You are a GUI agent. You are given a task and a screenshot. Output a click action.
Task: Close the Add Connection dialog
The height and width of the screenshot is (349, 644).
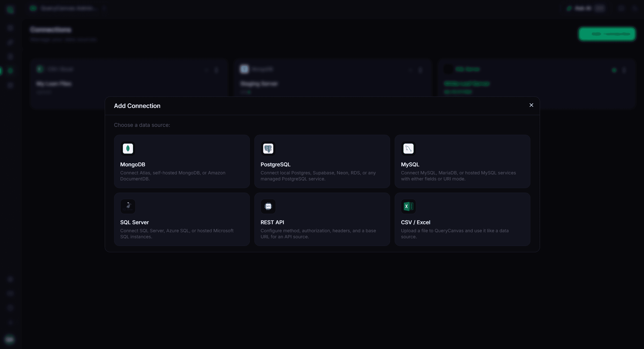pyautogui.click(x=531, y=105)
